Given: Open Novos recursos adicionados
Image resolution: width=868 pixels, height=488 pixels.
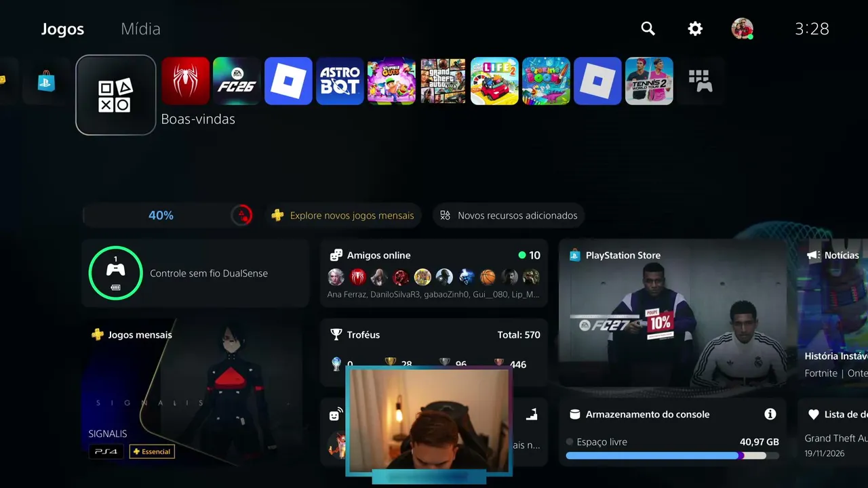Looking at the screenshot, I should [509, 216].
